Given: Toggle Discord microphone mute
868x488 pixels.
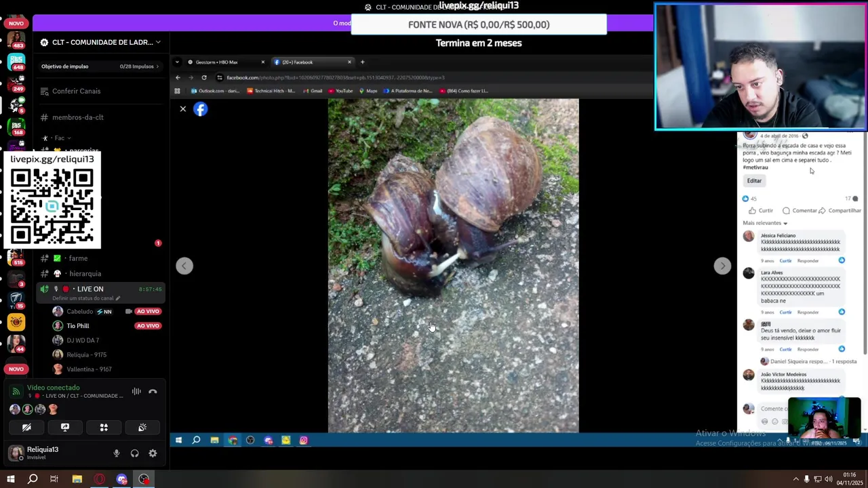Looking at the screenshot, I should (x=117, y=453).
